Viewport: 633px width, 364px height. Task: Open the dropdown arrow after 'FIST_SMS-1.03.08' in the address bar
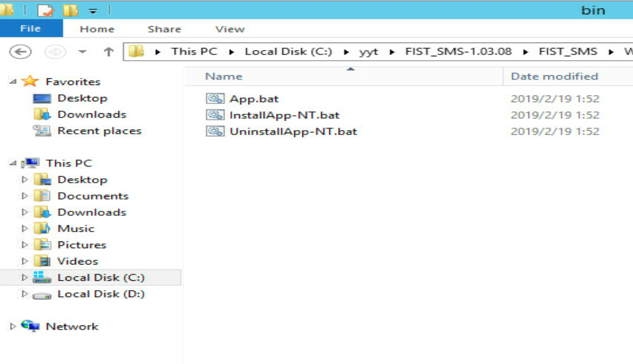coord(525,52)
